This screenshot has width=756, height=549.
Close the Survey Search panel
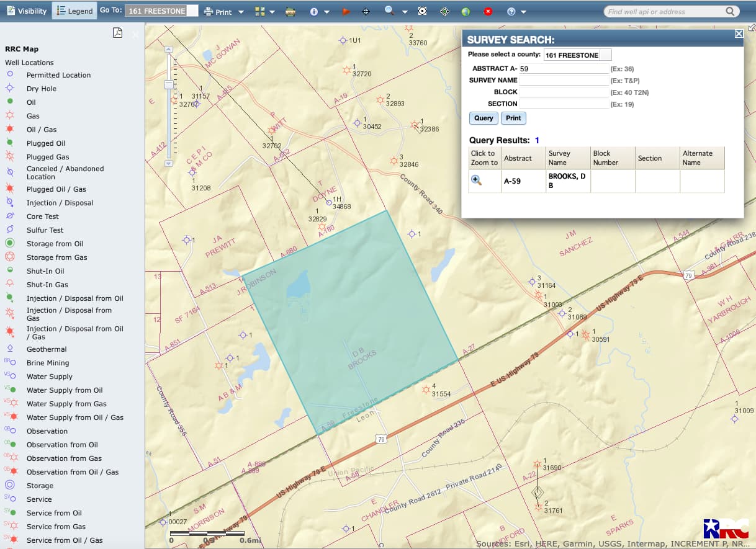(x=739, y=34)
